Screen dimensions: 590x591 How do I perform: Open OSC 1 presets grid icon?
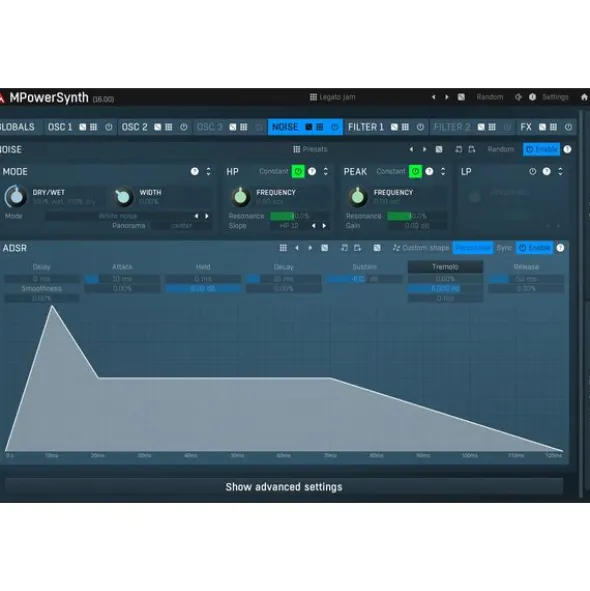click(93, 127)
